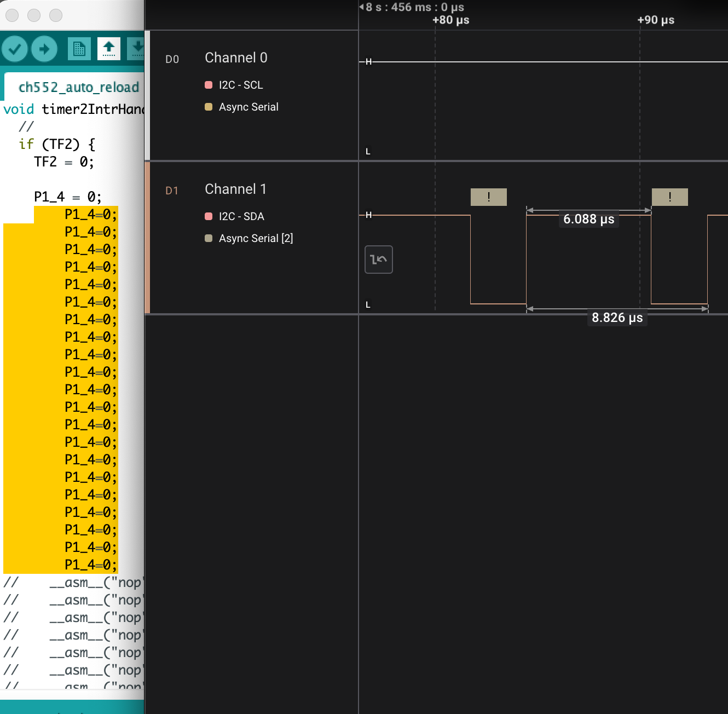The image size is (728, 714).
Task: Click the macOS zoom window button
Action: [56, 15]
